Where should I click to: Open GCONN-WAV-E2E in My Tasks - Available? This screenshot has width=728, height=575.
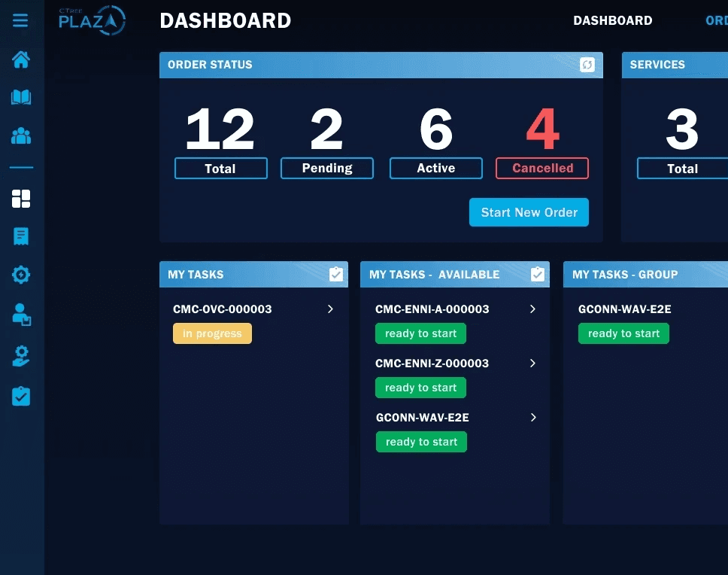(x=423, y=418)
